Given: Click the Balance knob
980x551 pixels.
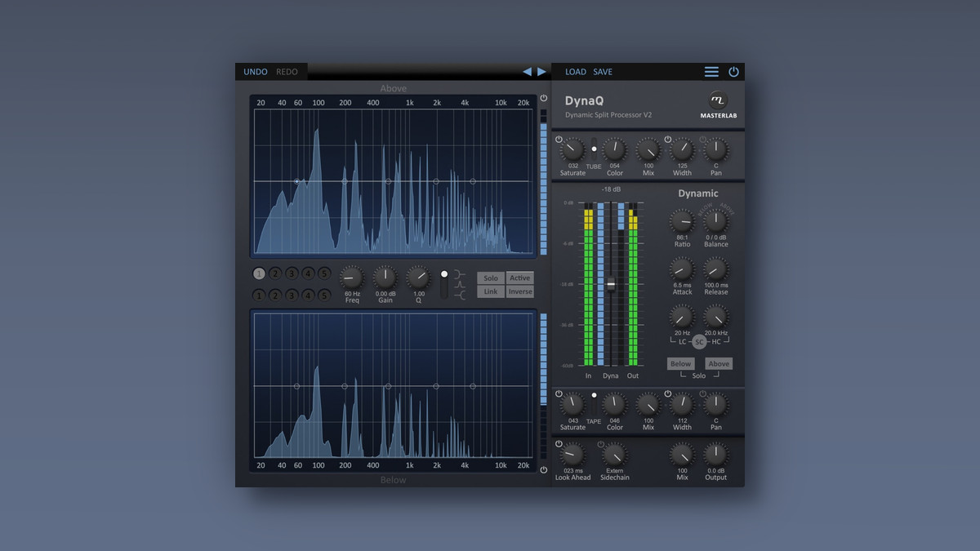Looking at the screenshot, I should 715,220.
